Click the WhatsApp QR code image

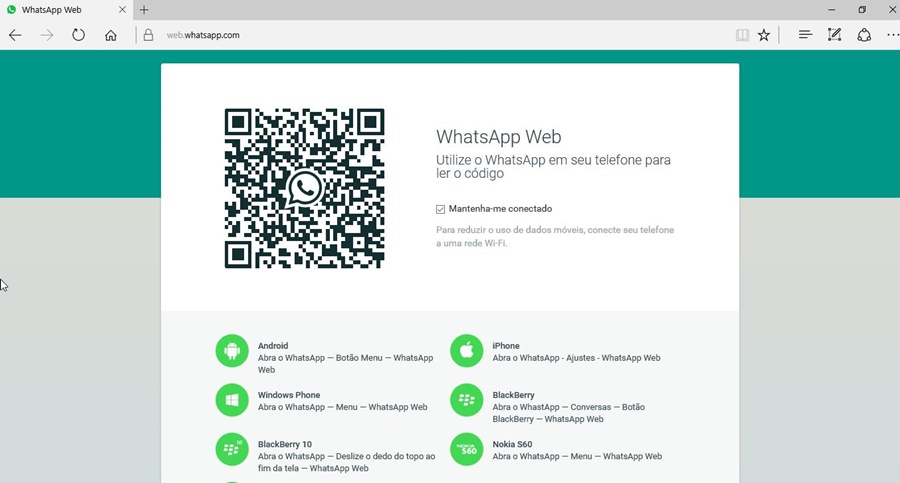304,188
